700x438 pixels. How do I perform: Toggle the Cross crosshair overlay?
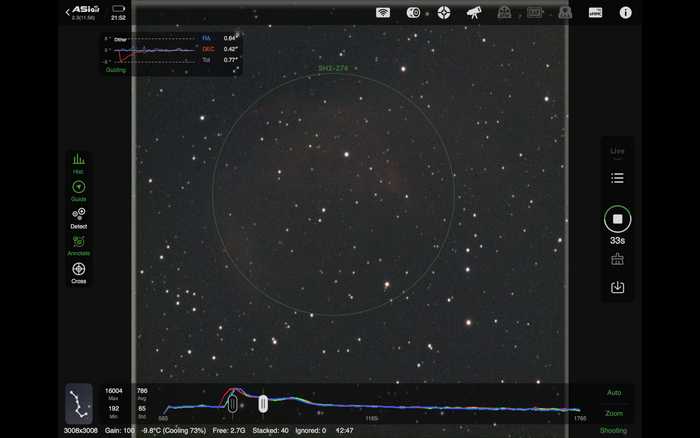point(78,272)
